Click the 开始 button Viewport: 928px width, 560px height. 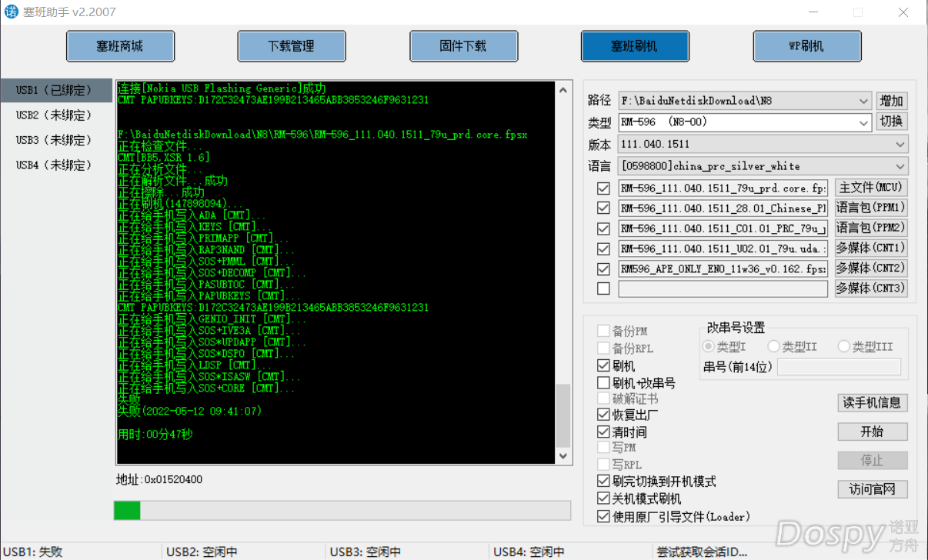coord(873,432)
